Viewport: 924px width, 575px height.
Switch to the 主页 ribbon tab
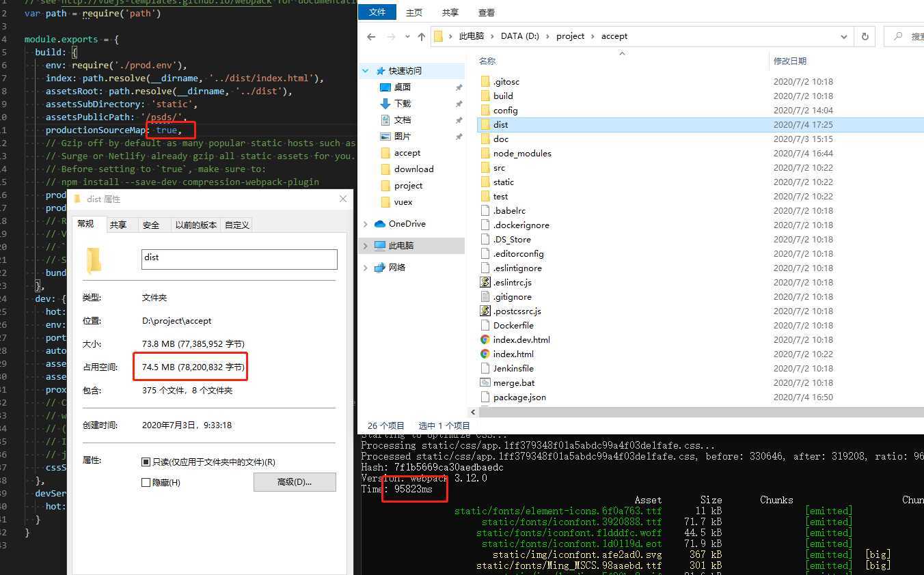414,12
